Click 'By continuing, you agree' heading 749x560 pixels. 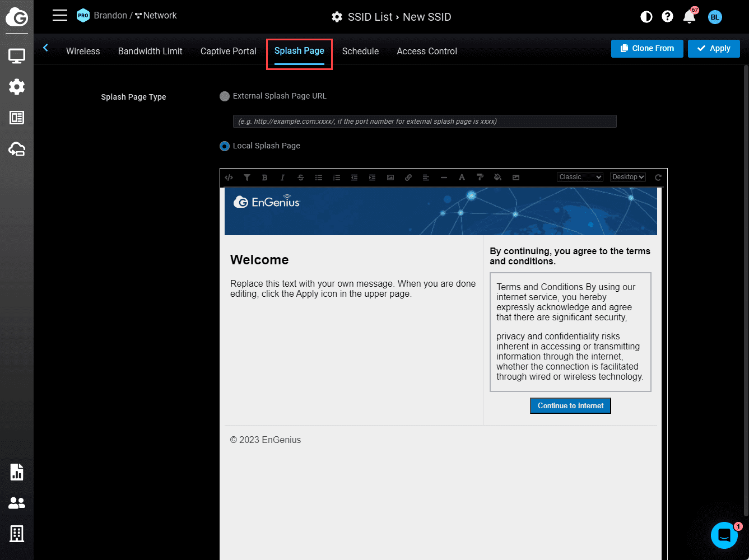coord(570,256)
